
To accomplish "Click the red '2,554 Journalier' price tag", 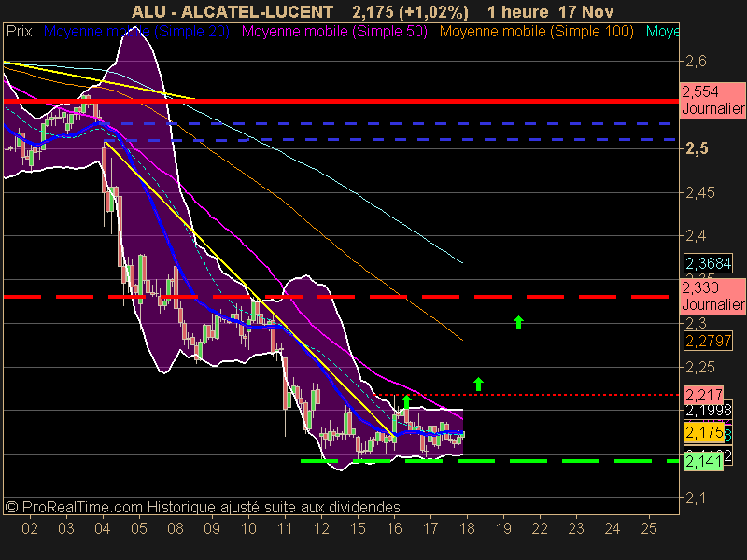I will point(712,100).
